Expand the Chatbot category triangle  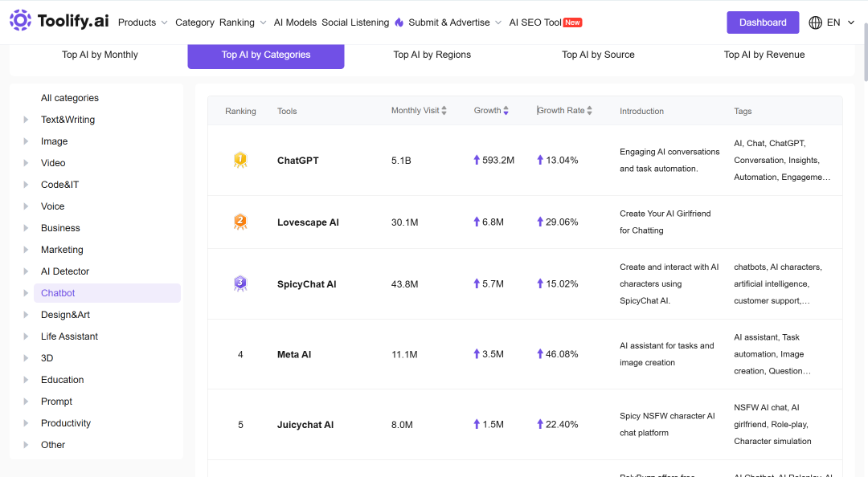pos(26,293)
